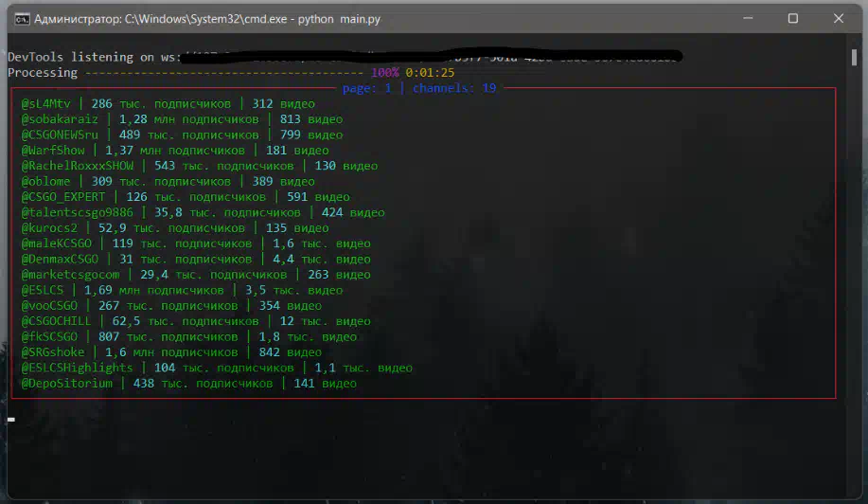Image resolution: width=868 pixels, height=504 pixels.
Task: Click '267 тыс. подписчиков' on vooCSGO row
Action: pos(168,305)
